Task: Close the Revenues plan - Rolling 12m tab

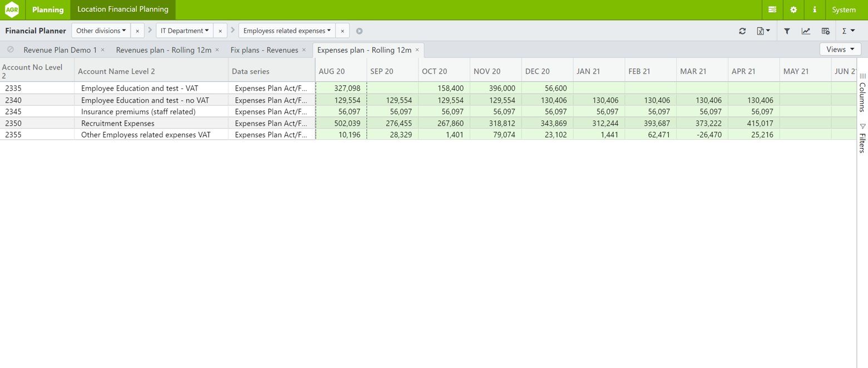Action: [x=217, y=50]
